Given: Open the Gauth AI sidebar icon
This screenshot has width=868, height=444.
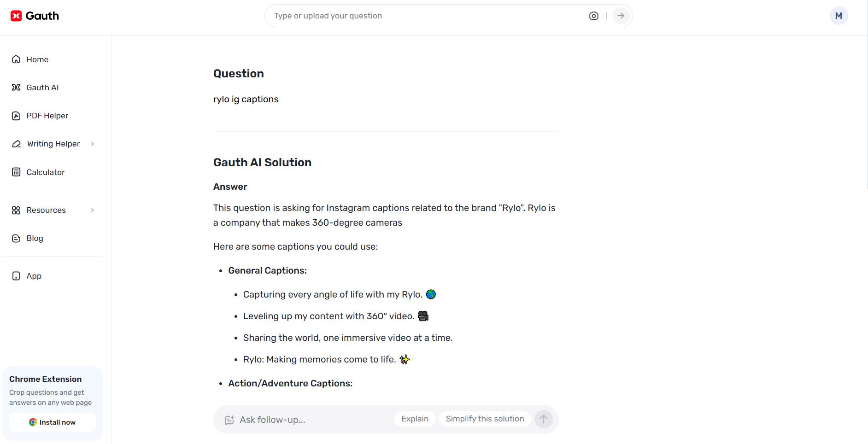Looking at the screenshot, I should [16, 87].
